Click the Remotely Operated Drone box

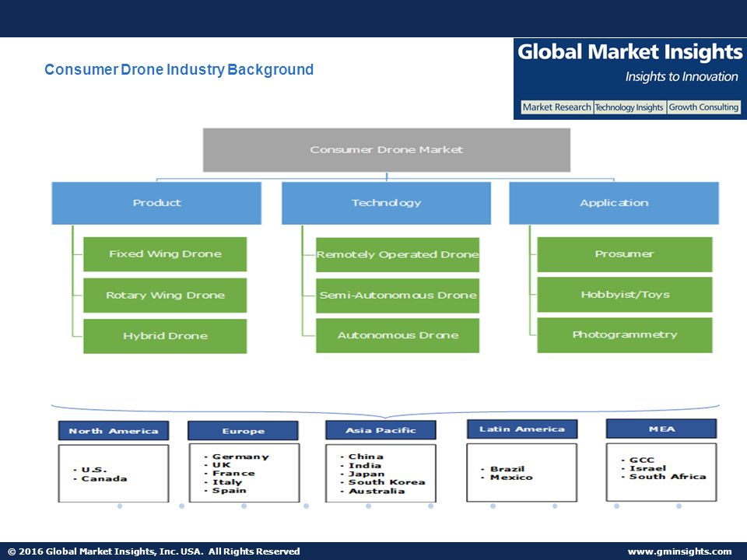(x=398, y=255)
